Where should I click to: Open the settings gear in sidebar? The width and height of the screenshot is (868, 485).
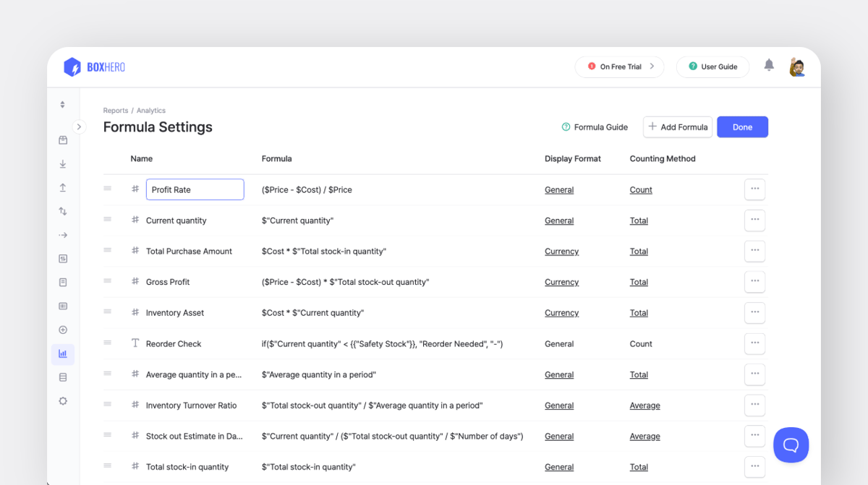[x=63, y=401]
